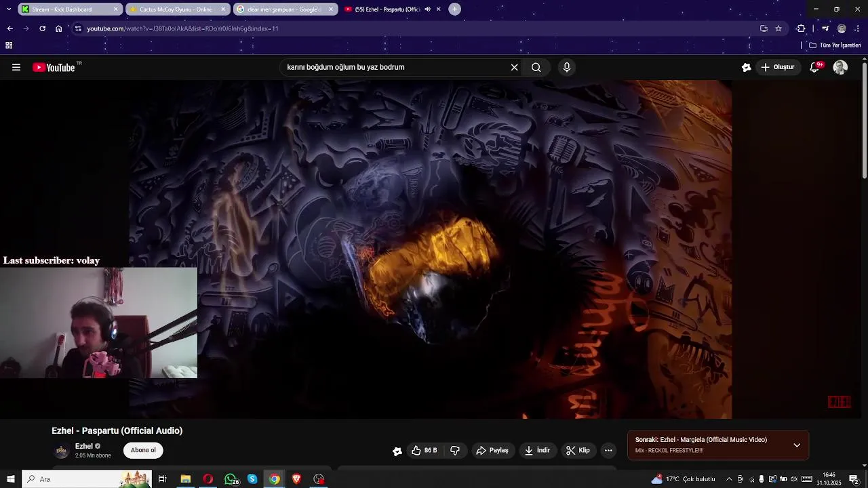The width and height of the screenshot is (868, 488).
Task: Bookmark this page with the star
Action: pyautogui.click(x=778, y=28)
